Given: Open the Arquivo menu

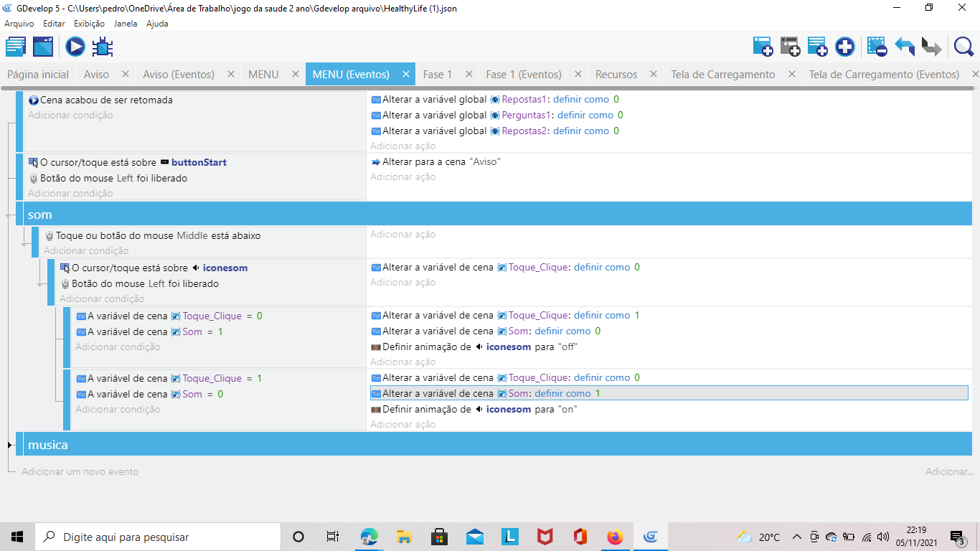Looking at the screenshot, I should [x=19, y=24].
